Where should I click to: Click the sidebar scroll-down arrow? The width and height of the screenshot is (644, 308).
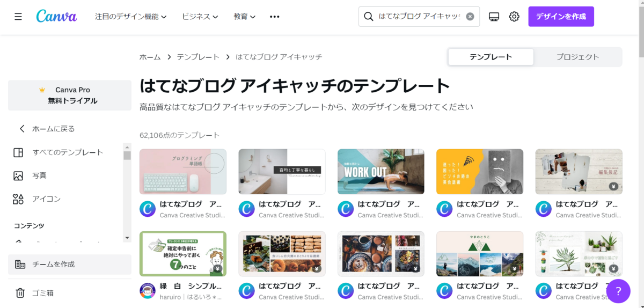127,237
